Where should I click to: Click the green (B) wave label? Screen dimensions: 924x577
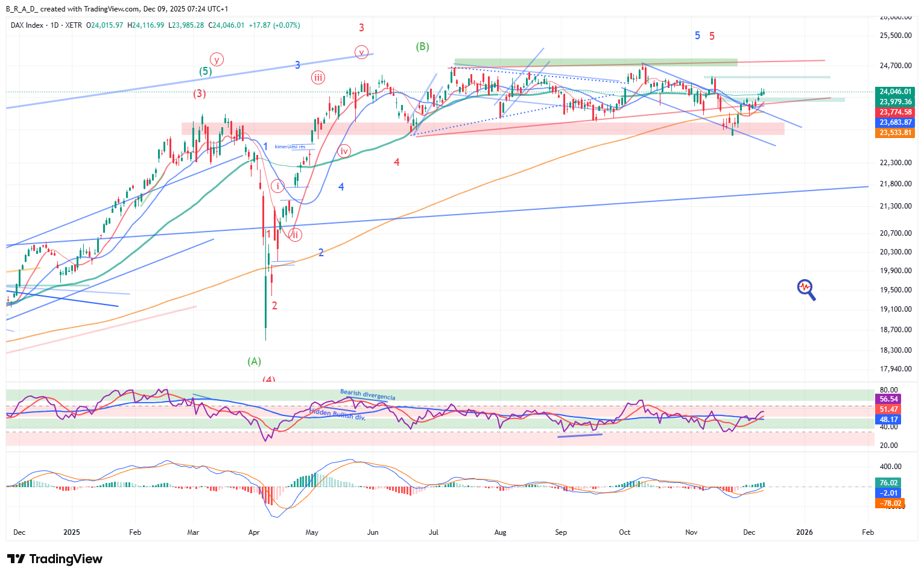pos(422,46)
